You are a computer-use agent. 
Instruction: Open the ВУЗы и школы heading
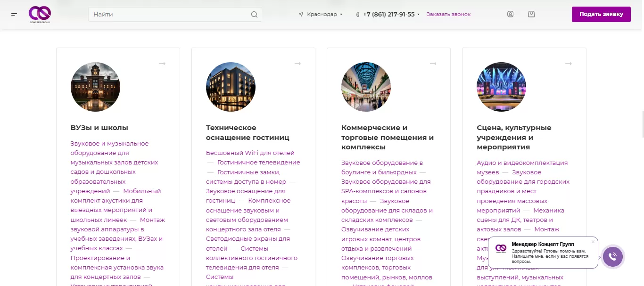tap(99, 128)
